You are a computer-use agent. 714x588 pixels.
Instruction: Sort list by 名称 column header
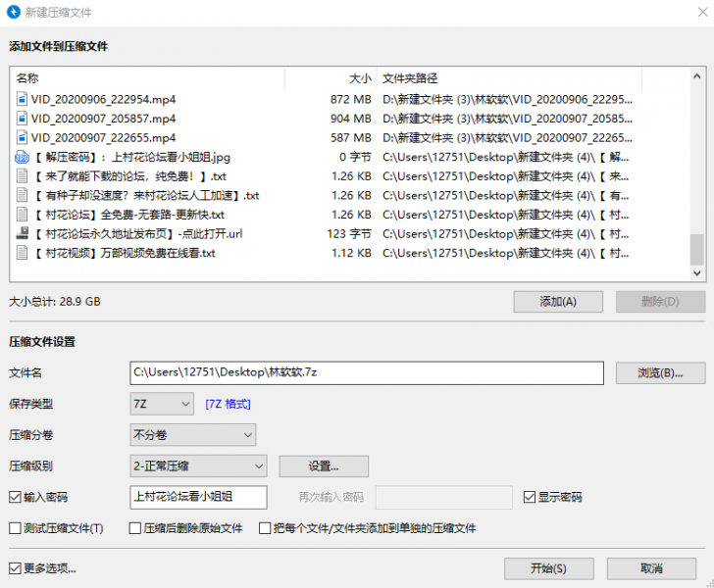[x=147, y=78]
